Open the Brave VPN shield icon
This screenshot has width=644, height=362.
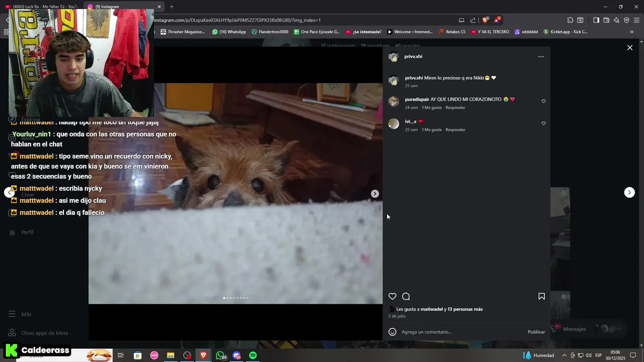point(626,20)
